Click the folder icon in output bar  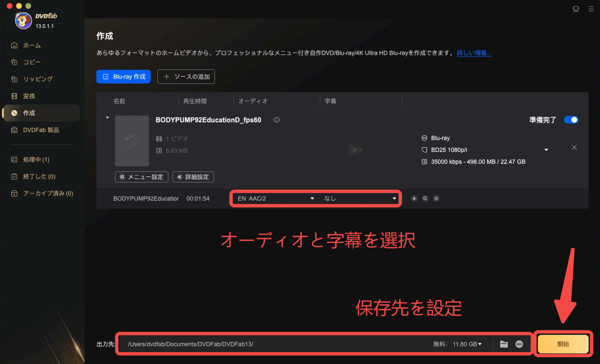504,344
